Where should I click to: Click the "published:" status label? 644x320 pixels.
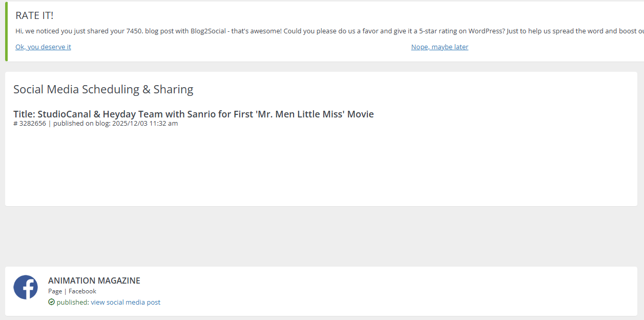pyautogui.click(x=73, y=302)
